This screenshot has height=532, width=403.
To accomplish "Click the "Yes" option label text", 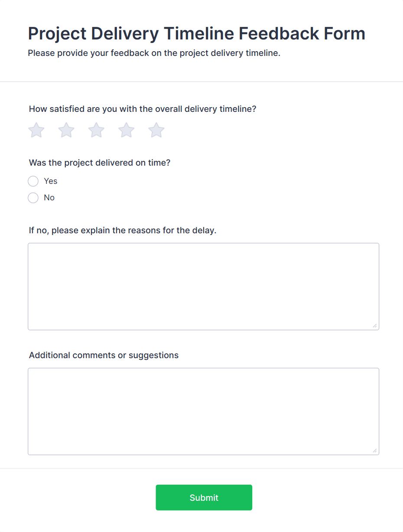I will tap(51, 181).
